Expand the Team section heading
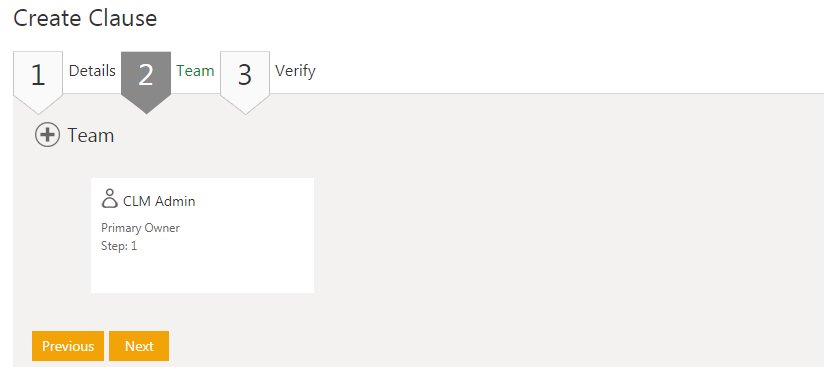 click(90, 135)
